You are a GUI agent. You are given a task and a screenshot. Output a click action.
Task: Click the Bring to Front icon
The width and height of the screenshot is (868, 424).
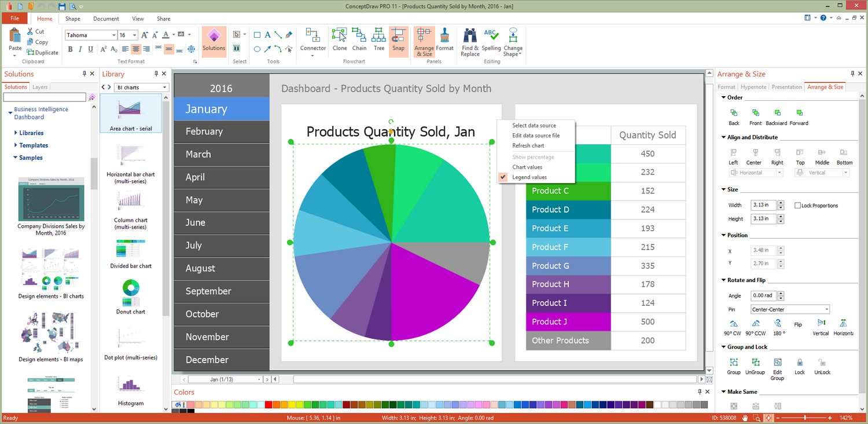click(x=755, y=113)
